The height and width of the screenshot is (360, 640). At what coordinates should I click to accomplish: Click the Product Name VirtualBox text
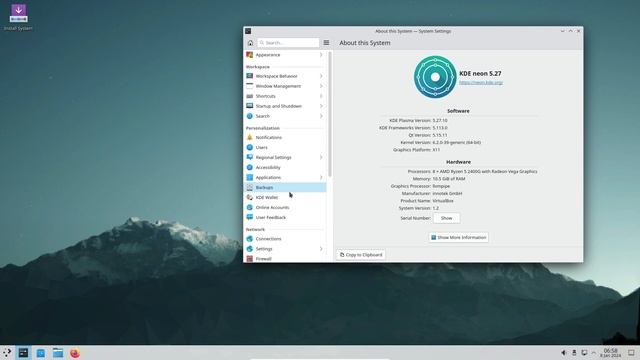click(443, 201)
